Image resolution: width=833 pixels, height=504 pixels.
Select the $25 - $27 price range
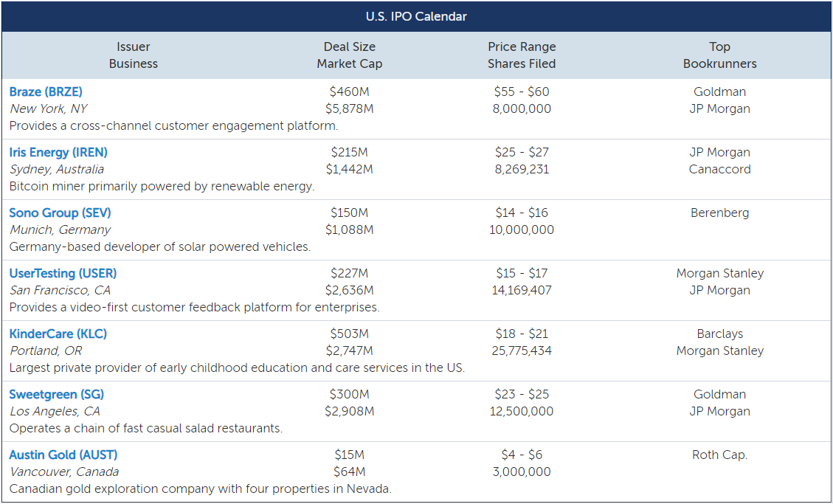pyautogui.click(x=522, y=153)
